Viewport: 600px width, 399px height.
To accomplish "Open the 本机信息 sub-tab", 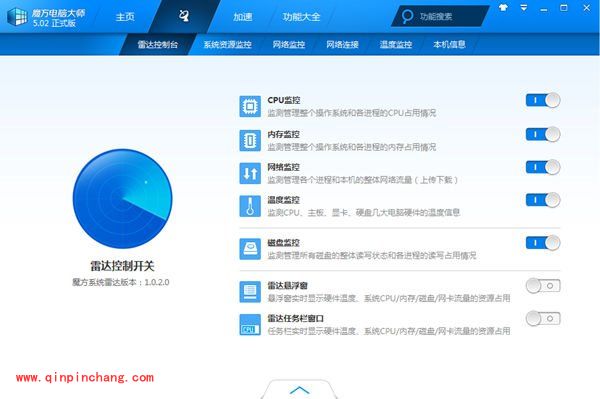I will [449, 44].
